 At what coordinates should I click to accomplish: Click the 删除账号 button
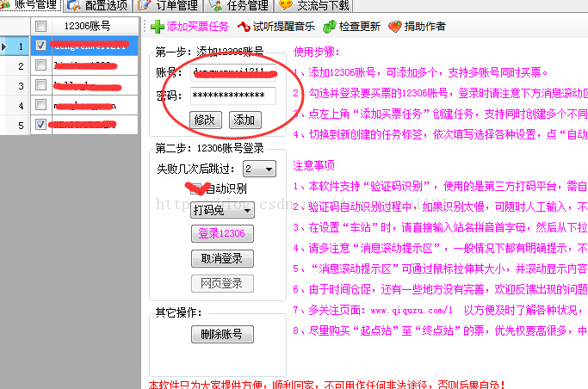[x=222, y=334]
